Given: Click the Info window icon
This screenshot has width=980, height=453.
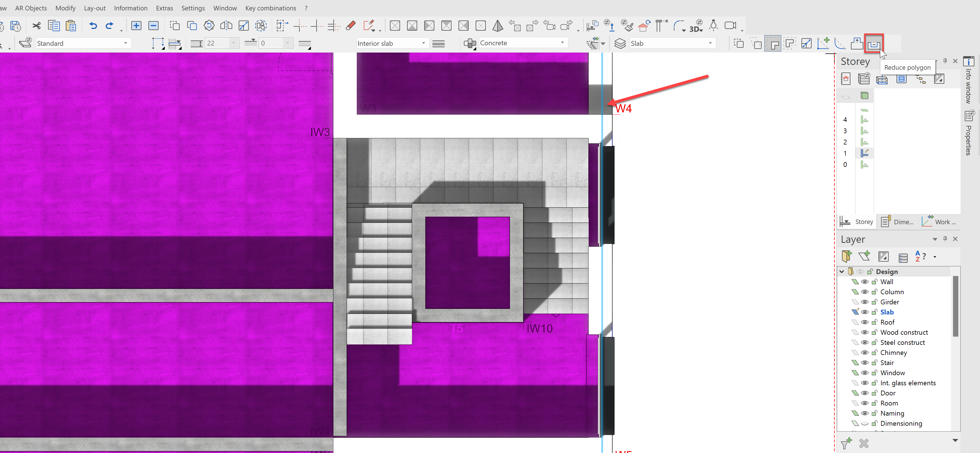Looking at the screenshot, I should coord(968,61).
